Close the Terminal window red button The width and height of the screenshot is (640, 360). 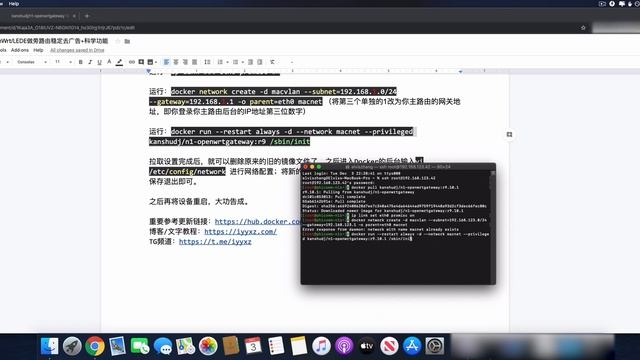[305, 167]
